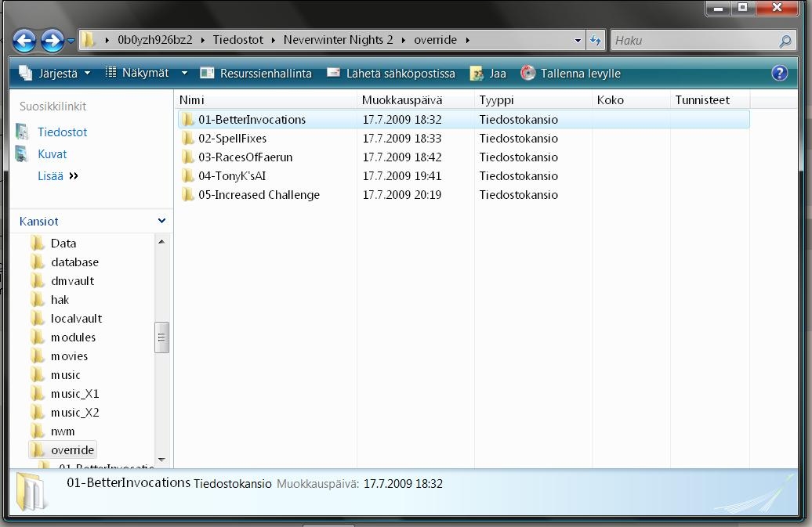Screen dimensions: 812x527
Task: Click the Tallenna levylle disc burn icon
Action: (x=528, y=74)
